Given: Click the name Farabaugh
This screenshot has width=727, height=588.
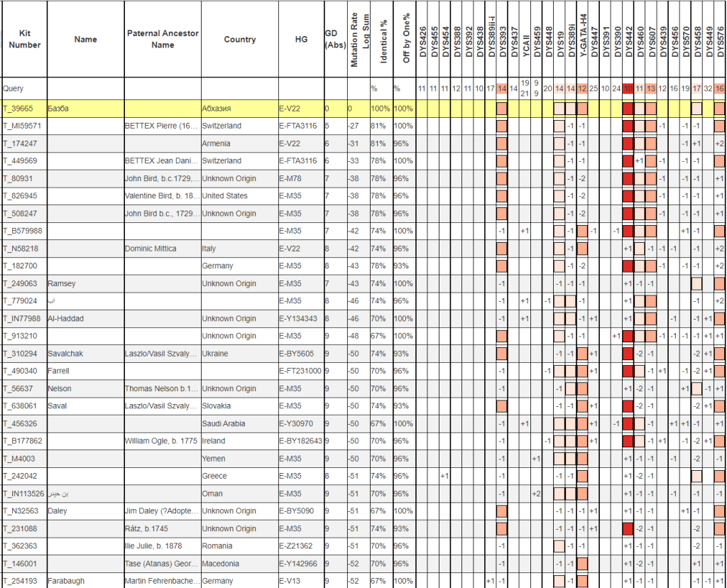Looking at the screenshot, I should coord(65,581).
